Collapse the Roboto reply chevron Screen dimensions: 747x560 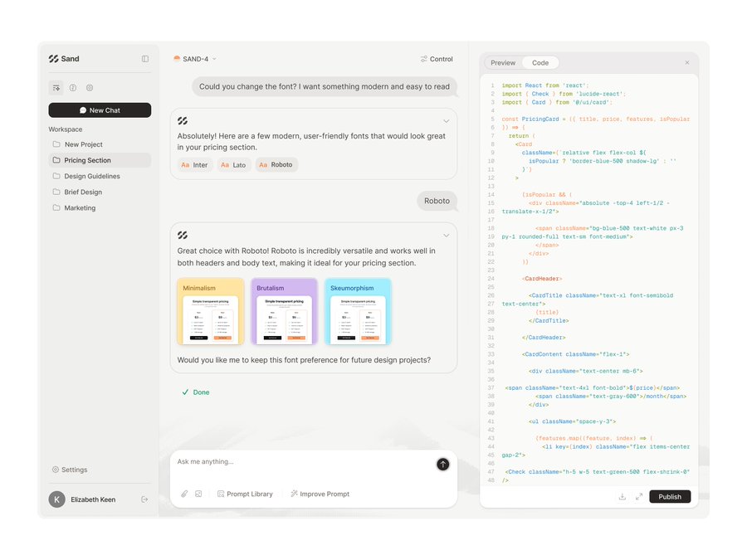(x=447, y=236)
